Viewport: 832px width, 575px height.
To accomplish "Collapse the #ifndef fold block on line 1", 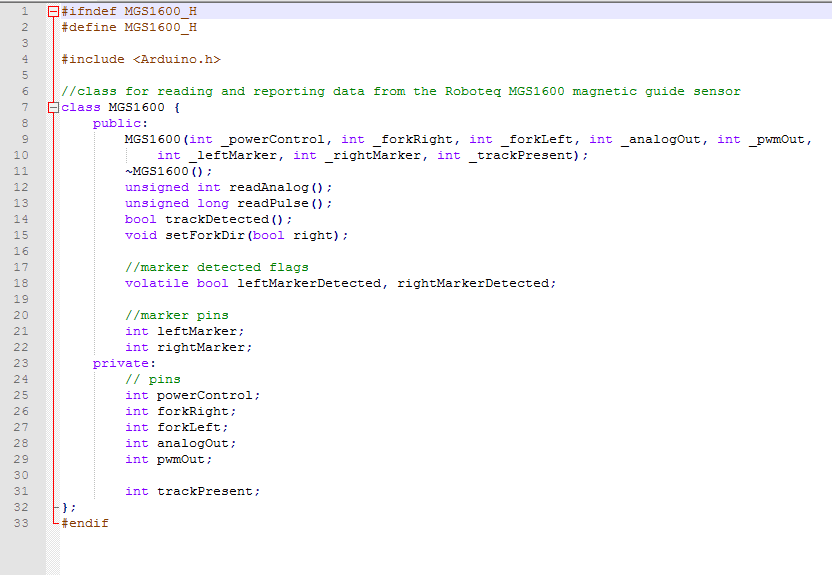I will pos(53,12).
